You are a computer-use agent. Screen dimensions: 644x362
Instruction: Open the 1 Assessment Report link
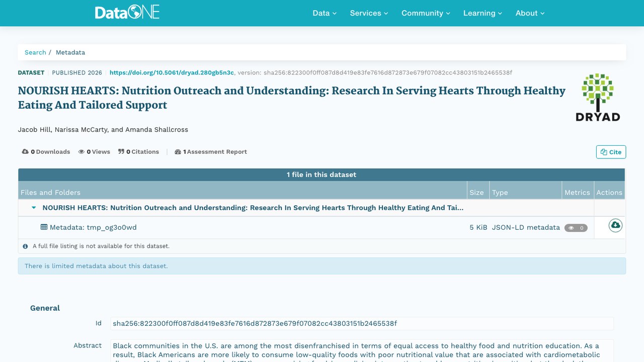point(211,152)
